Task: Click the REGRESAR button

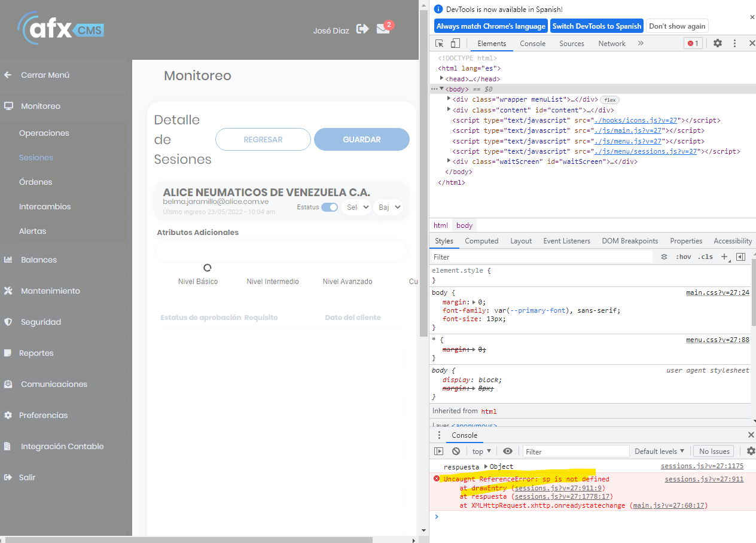Action: (x=263, y=139)
